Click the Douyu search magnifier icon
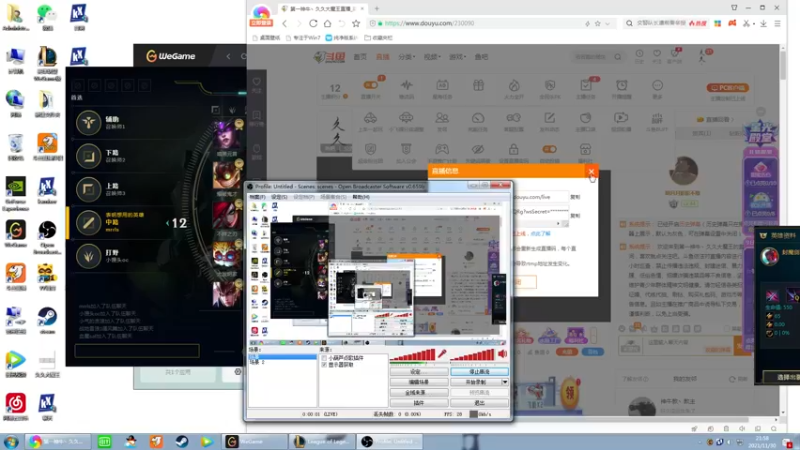 coord(618,57)
